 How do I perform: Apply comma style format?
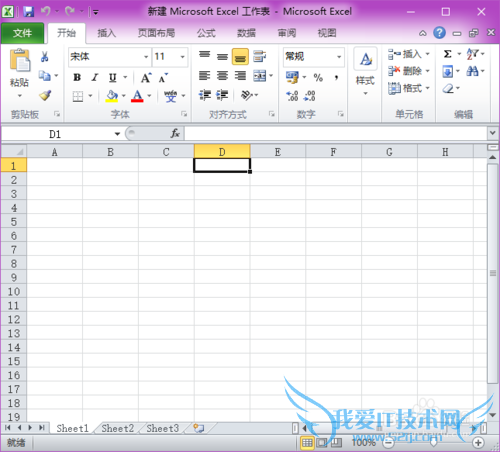pos(337,78)
